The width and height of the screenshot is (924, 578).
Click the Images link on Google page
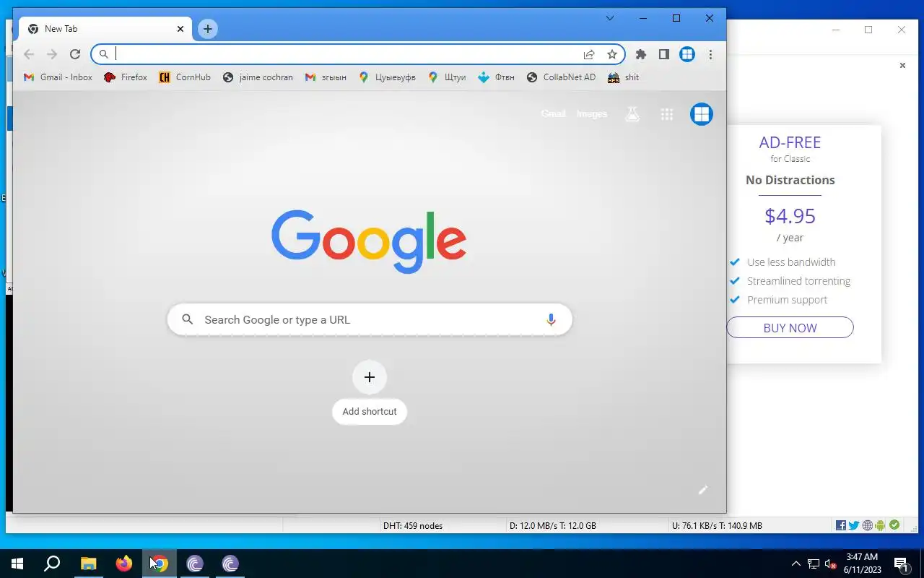pyautogui.click(x=592, y=114)
